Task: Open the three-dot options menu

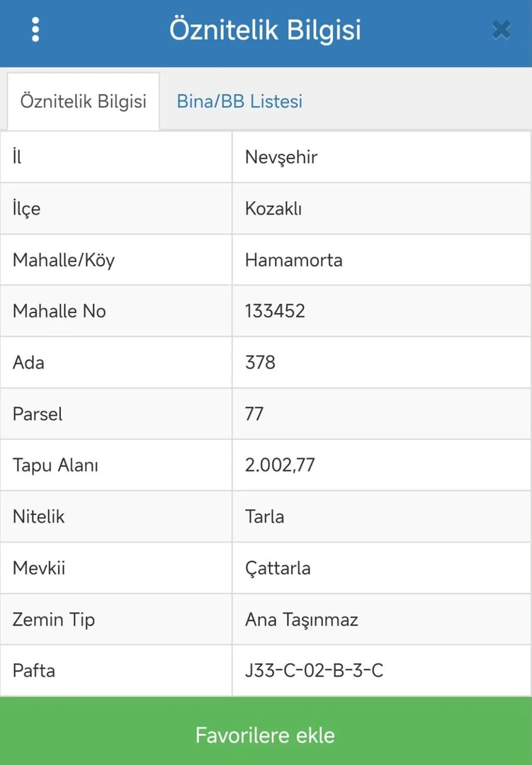Action: tap(35, 30)
